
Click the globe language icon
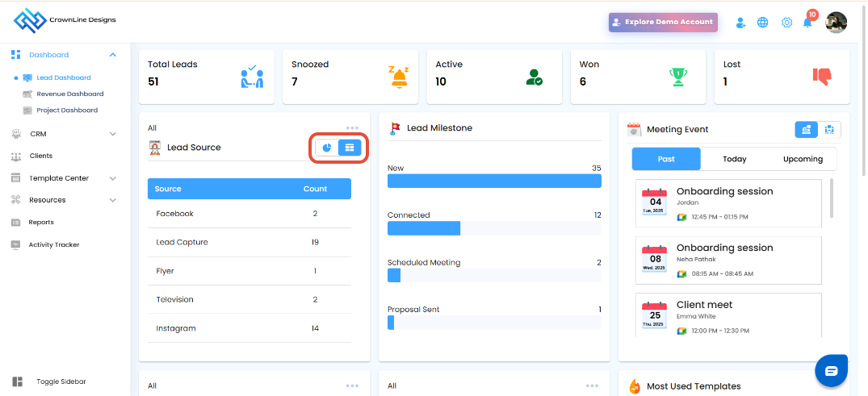763,23
